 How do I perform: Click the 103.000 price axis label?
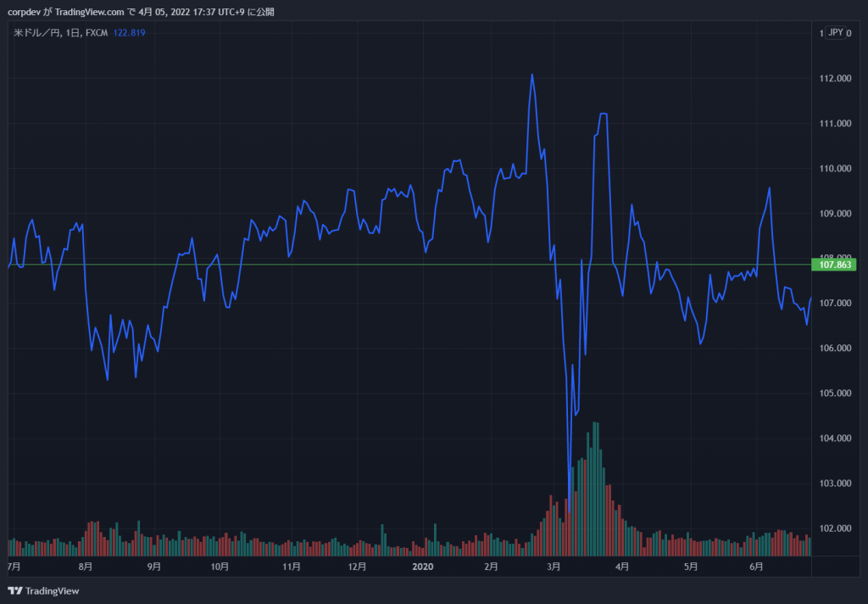pos(835,484)
